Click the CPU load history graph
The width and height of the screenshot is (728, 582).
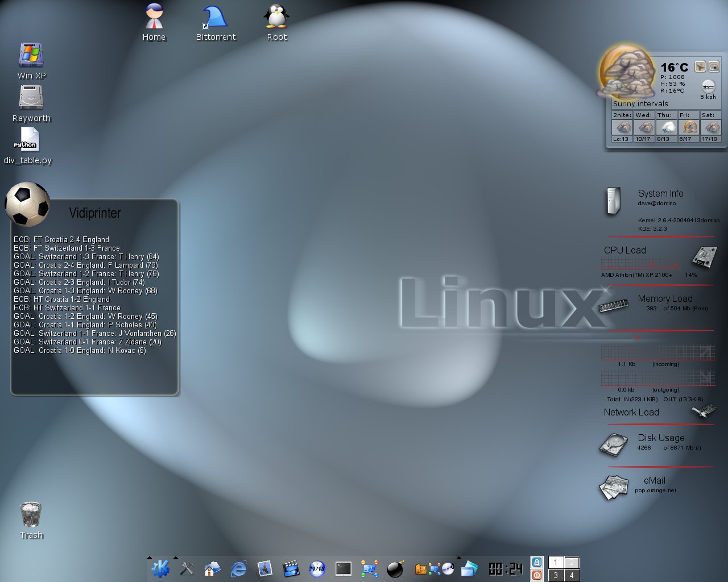tap(641, 263)
